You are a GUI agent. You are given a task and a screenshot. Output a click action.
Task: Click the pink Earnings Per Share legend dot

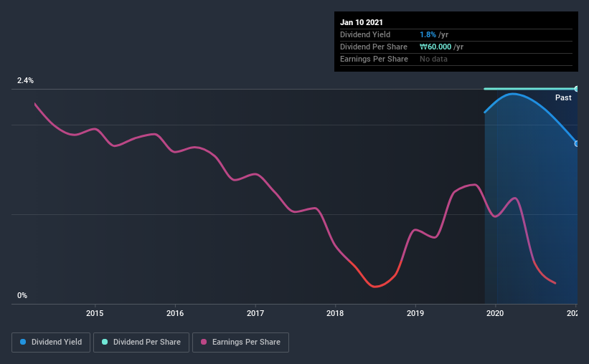[204, 342]
